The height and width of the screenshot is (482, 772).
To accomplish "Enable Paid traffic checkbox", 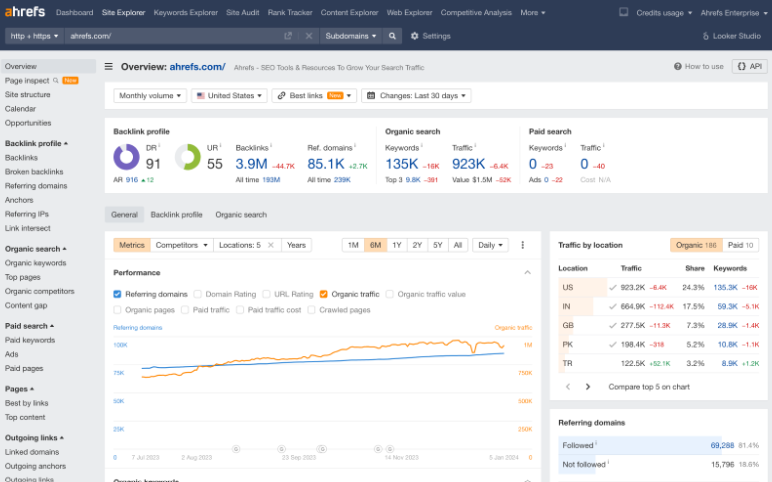I will (x=185, y=310).
